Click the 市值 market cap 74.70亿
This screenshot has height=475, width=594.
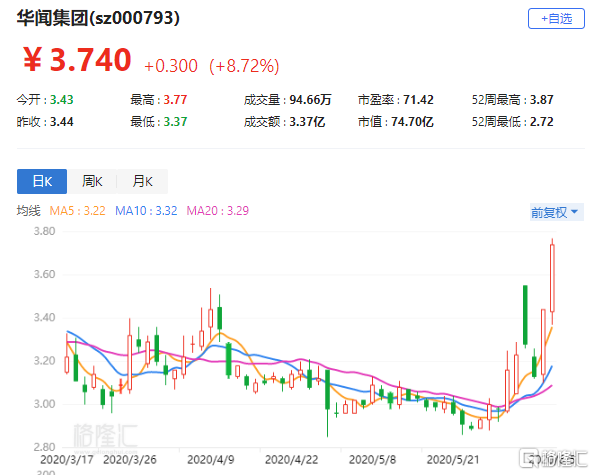(x=412, y=122)
